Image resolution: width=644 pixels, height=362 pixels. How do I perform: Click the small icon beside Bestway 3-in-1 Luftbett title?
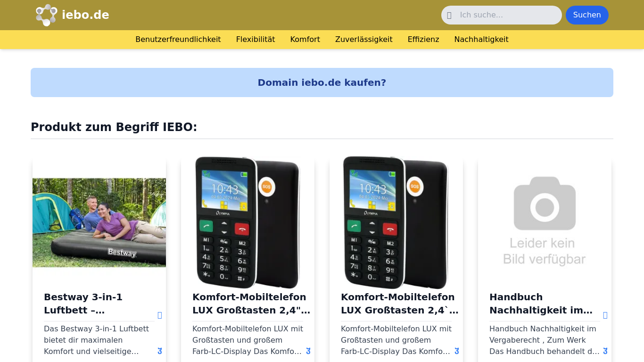point(159,315)
